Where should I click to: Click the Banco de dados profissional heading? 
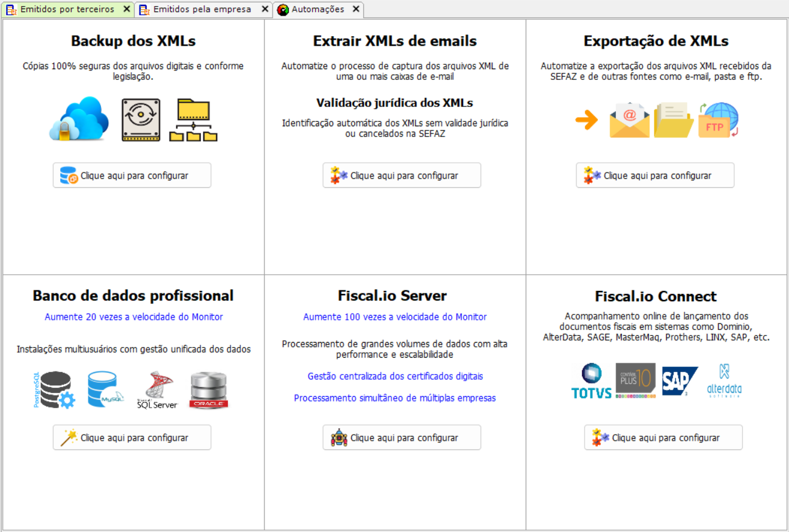pyautogui.click(x=134, y=296)
